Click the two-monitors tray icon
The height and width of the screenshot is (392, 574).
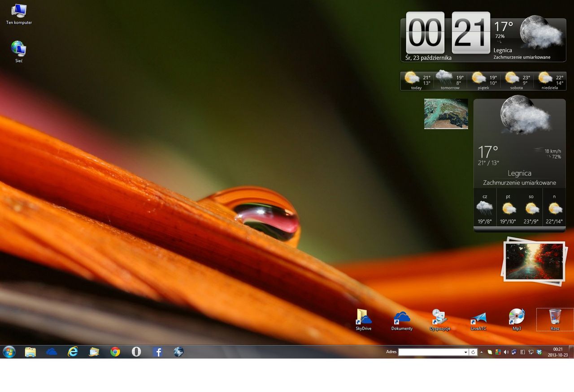pyautogui.click(x=514, y=352)
